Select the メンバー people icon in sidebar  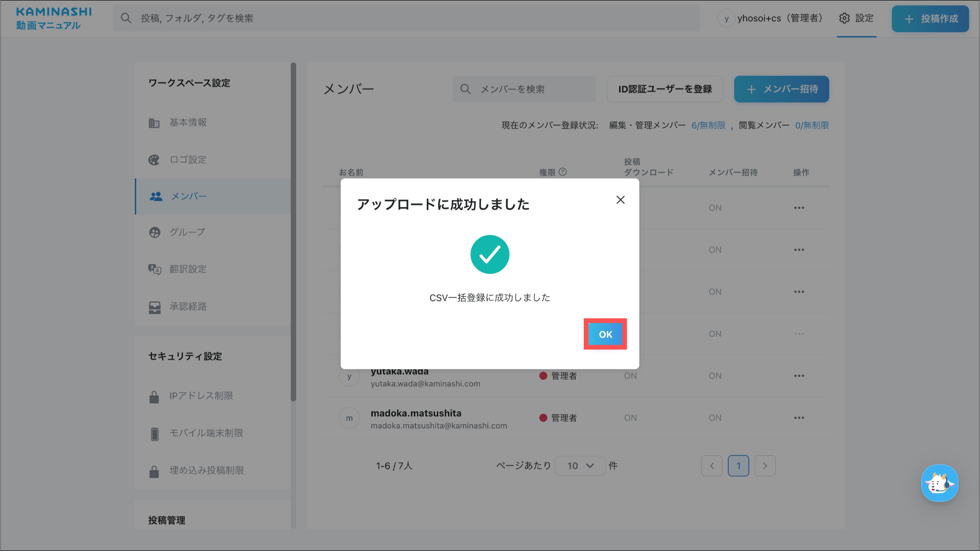coord(156,196)
